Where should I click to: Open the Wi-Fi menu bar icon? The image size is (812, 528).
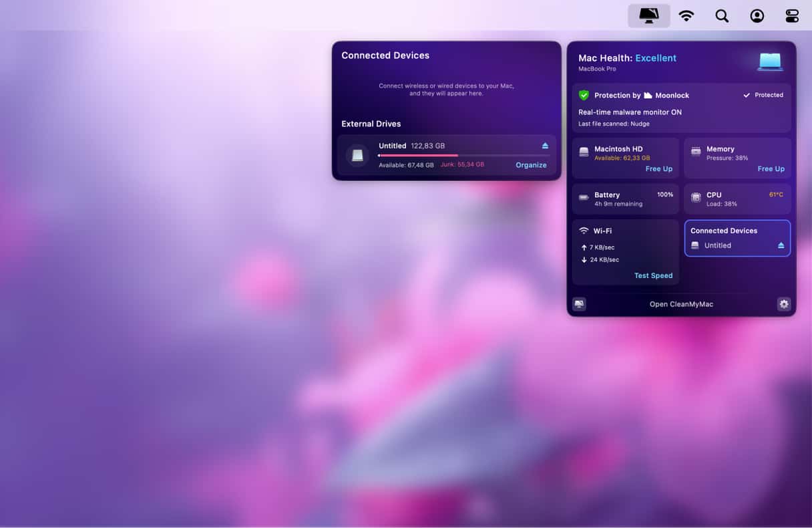686,16
